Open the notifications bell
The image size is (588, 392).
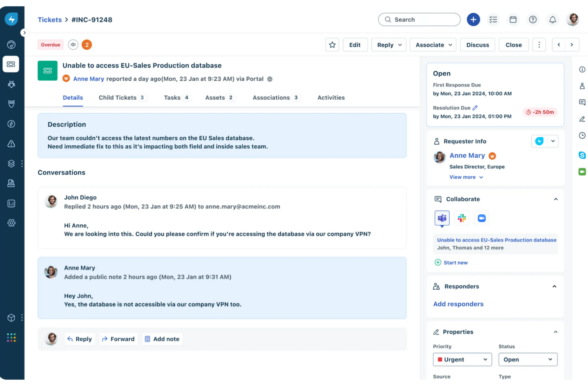pos(553,19)
